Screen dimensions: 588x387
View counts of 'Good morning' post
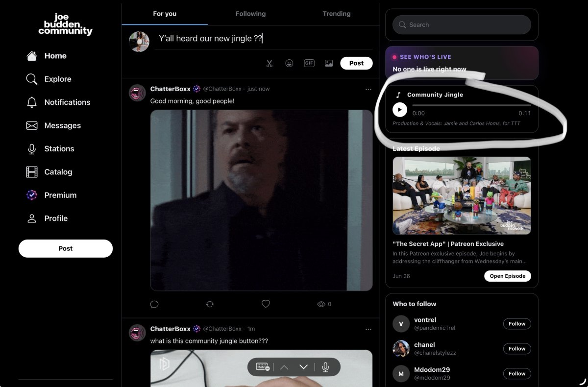324,304
